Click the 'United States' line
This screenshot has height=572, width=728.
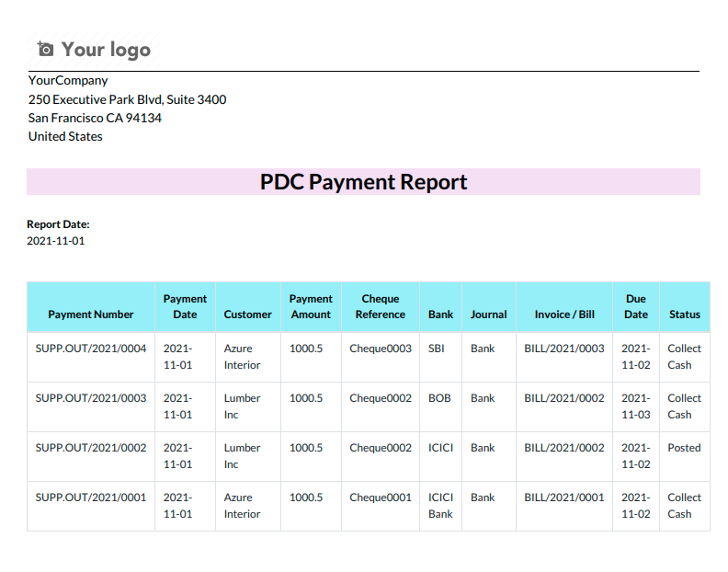click(65, 137)
